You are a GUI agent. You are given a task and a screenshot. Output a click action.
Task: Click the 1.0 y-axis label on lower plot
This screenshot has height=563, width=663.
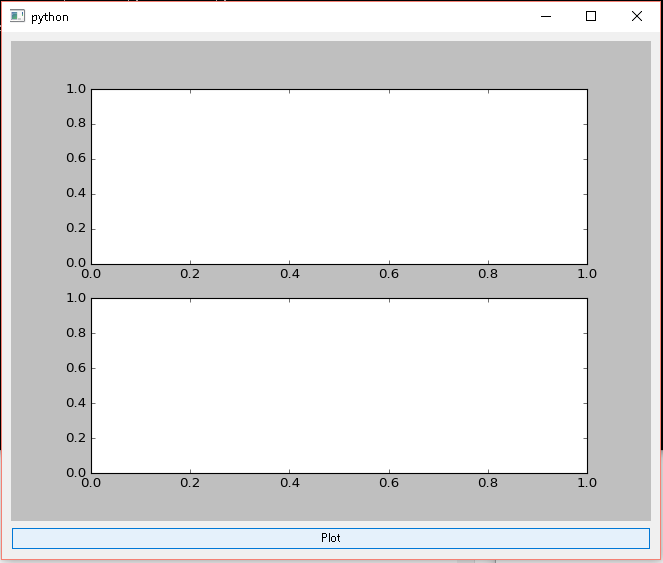point(75,298)
